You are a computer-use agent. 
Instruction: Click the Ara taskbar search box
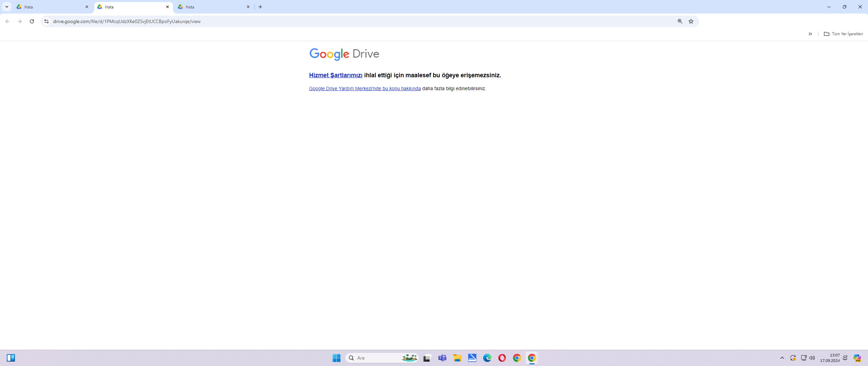[382, 358]
